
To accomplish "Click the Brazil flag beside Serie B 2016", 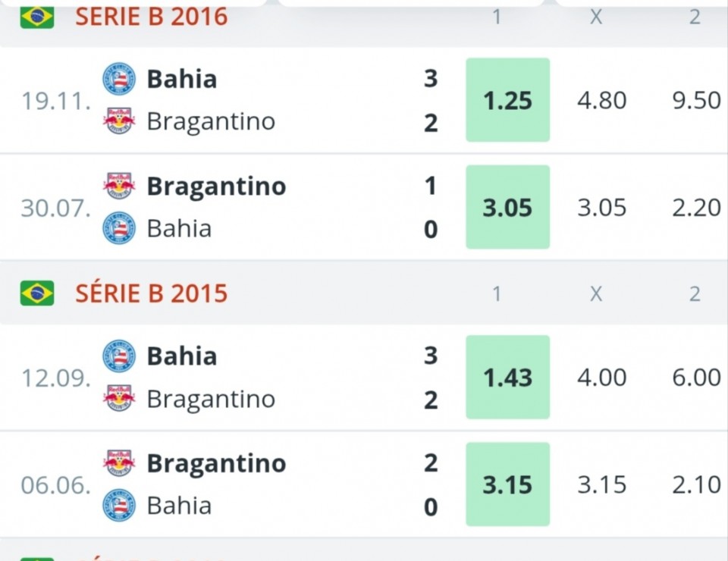I will click(x=37, y=17).
